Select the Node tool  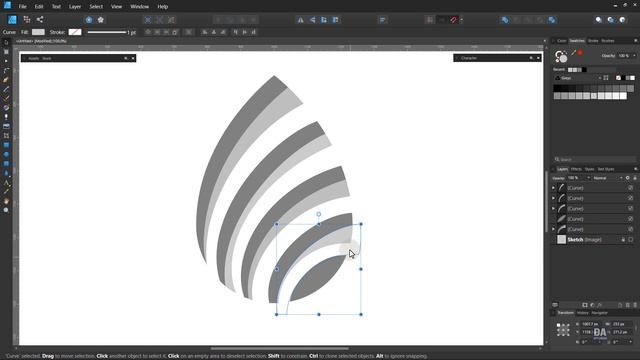pyautogui.click(x=6, y=61)
